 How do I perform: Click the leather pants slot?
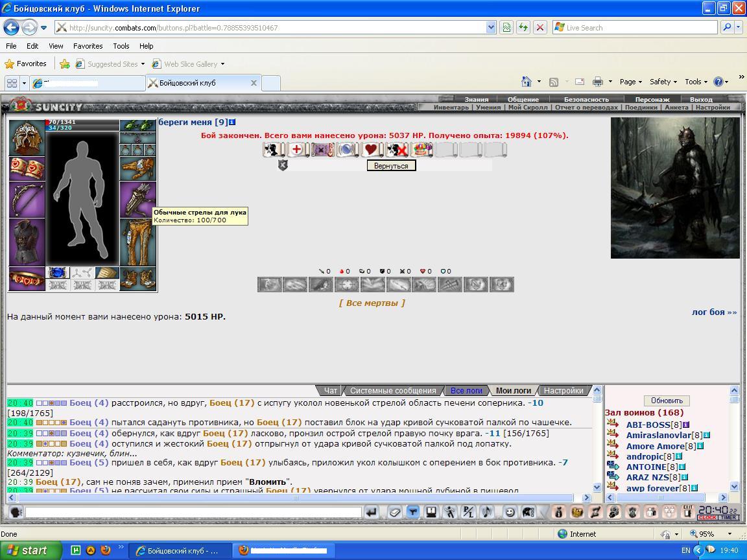137,242
